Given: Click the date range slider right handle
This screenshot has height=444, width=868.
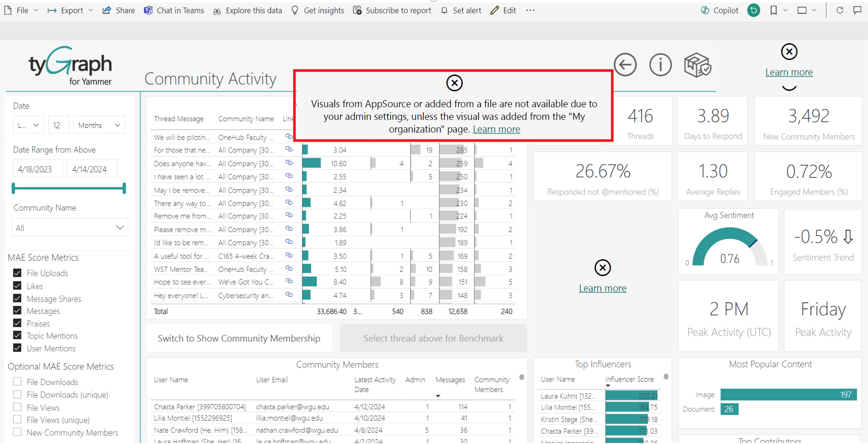Looking at the screenshot, I should (124, 188).
